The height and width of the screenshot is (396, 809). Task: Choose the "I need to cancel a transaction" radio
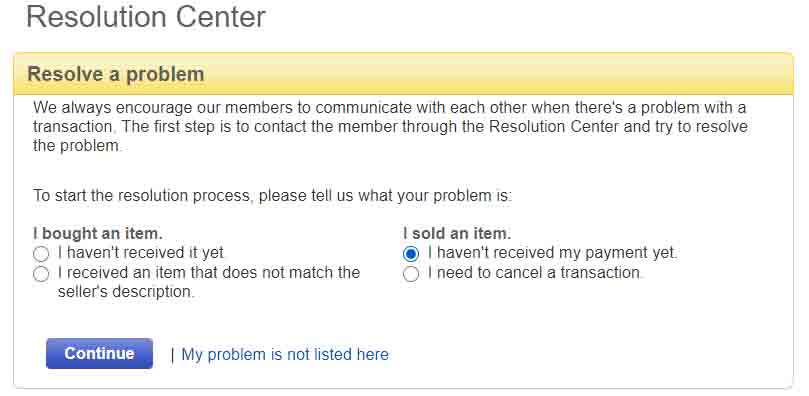[x=411, y=274]
